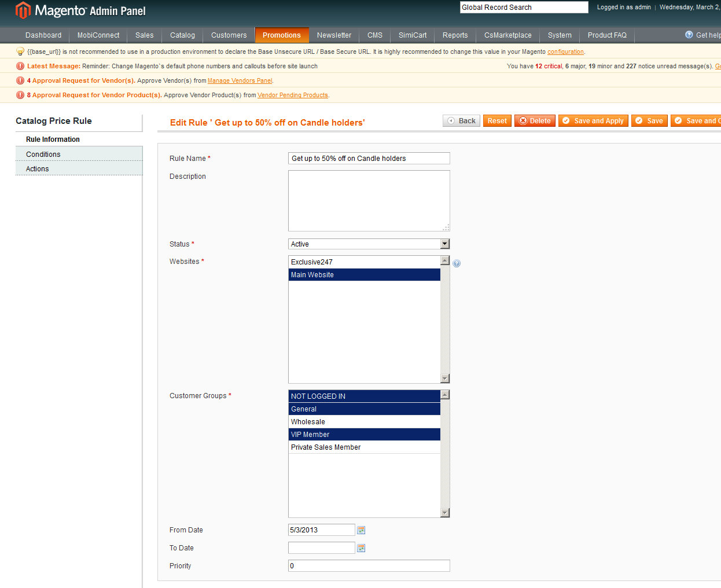Screen dimensions: 721x588
Task: Click the Magento logo icon
Action: 23,10
